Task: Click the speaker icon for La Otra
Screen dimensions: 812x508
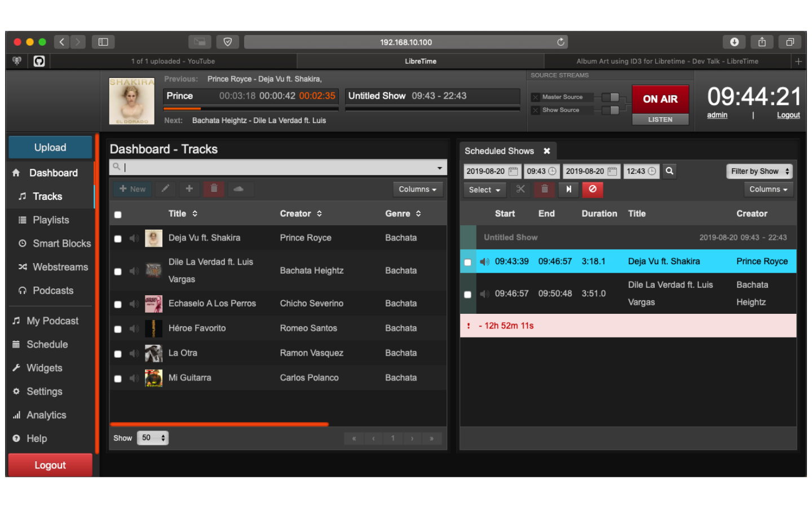Action: [x=134, y=353]
